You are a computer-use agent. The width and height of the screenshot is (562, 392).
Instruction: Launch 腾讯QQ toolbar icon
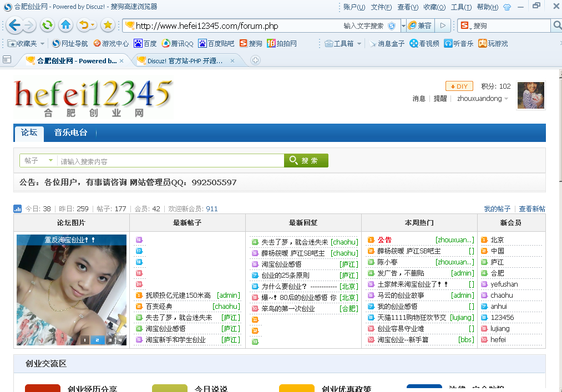176,43
